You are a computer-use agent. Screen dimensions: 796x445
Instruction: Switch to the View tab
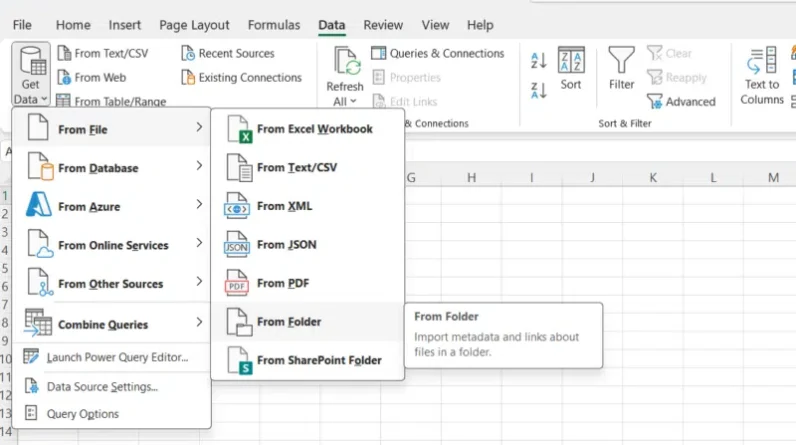click(x=435, y=25)
